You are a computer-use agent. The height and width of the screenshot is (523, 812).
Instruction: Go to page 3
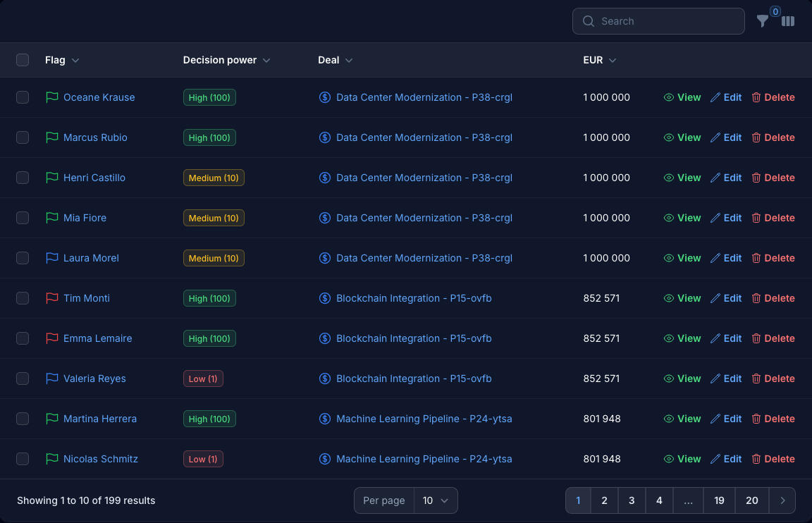point(632,500)
